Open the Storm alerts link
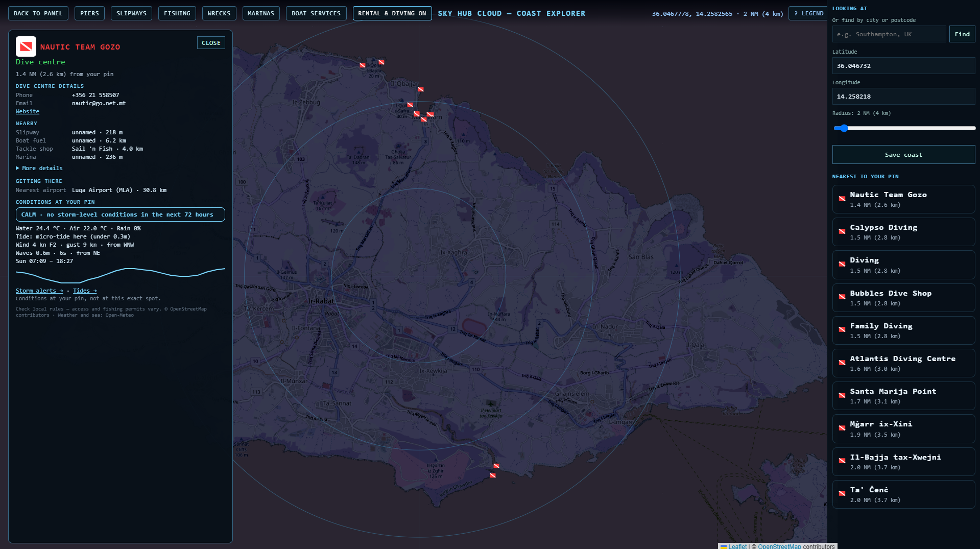This screenshot has width=980, height=549. [39, 291]
